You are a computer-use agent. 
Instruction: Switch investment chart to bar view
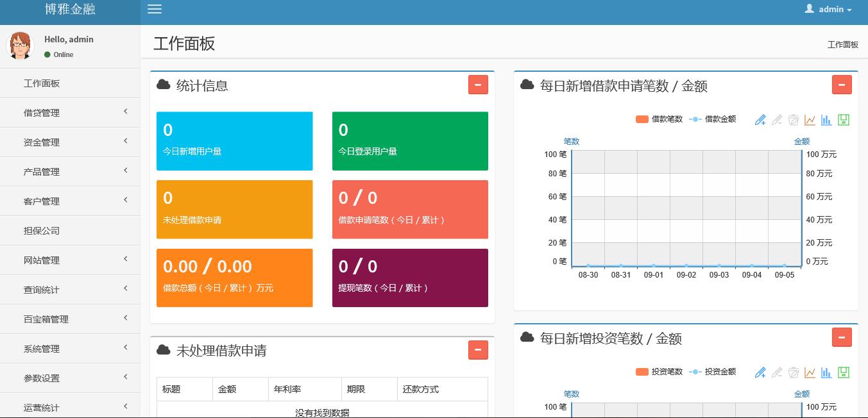point(826,372)
